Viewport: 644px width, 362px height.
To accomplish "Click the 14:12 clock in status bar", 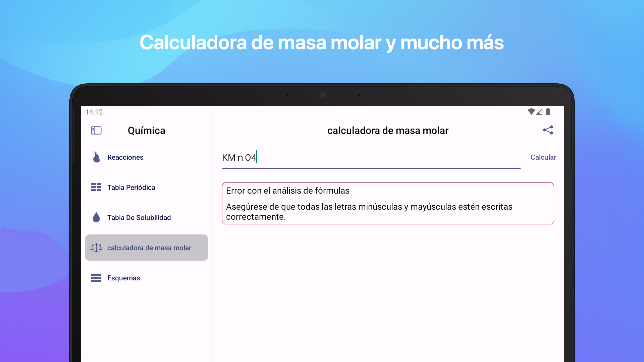I will click(x=94, y=112).
